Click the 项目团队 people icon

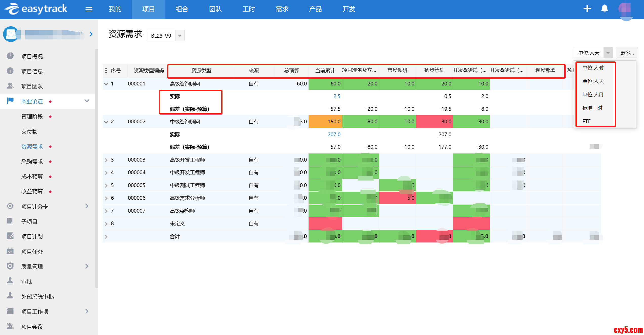tap(10, 86)
